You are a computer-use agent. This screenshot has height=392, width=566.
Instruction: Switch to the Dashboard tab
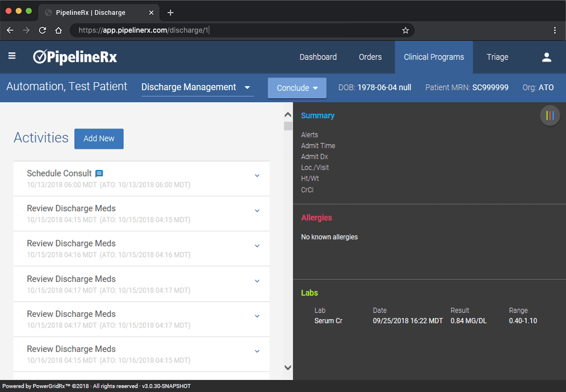(318, 57)
